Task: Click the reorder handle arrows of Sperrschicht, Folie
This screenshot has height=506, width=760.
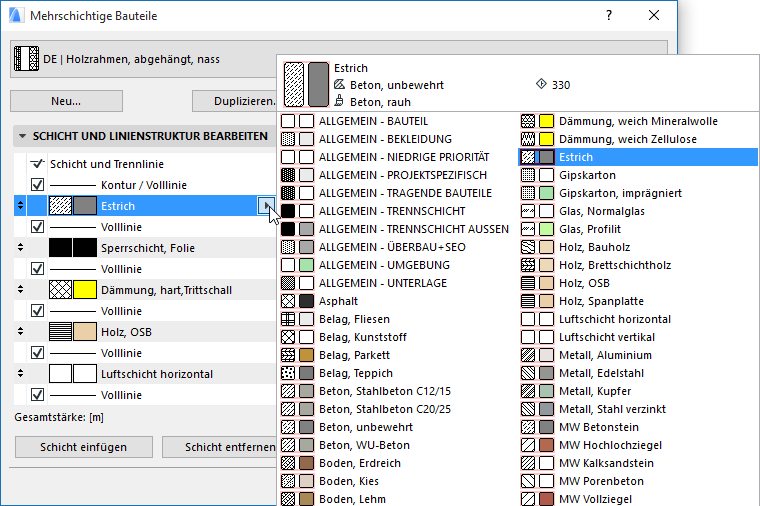Action: point(20,247)
